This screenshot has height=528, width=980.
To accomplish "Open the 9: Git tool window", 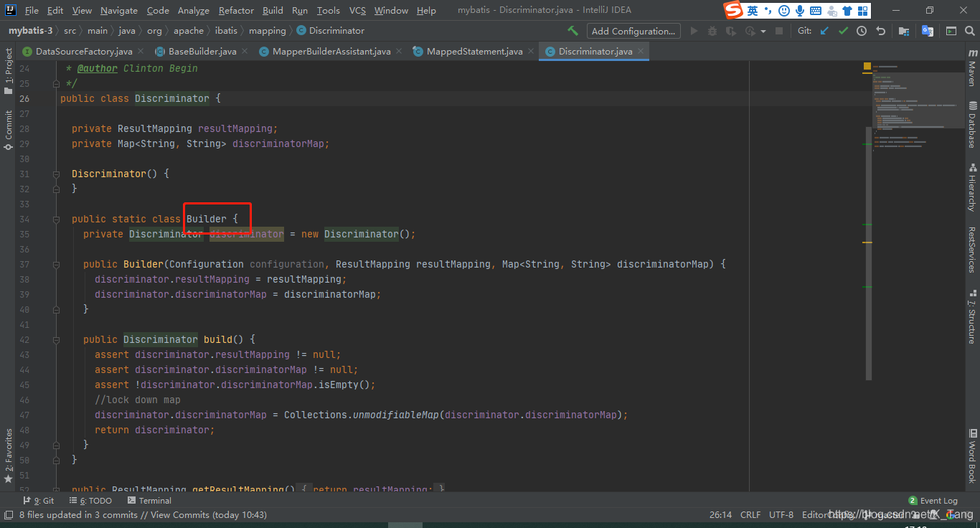I will 39,501.
